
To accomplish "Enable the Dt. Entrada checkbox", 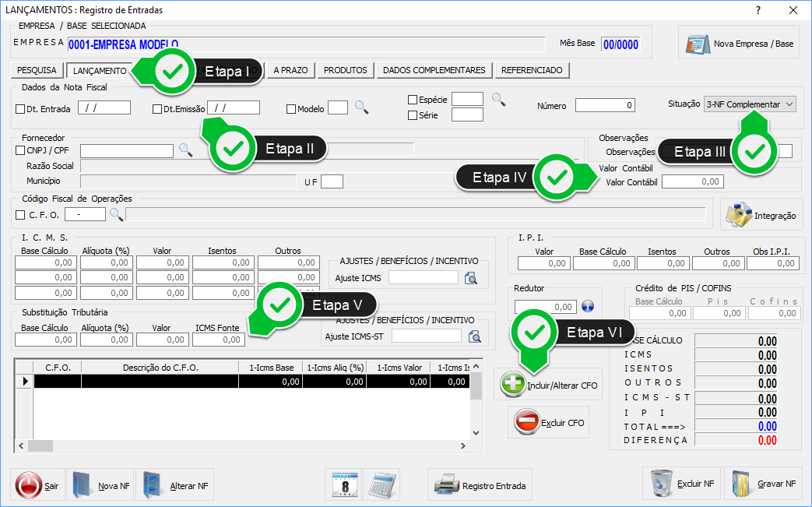I will tap(21, 109).
